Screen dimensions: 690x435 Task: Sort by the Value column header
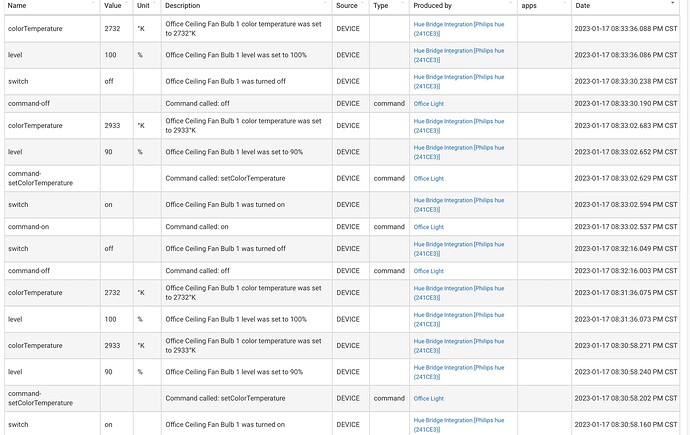114,5
